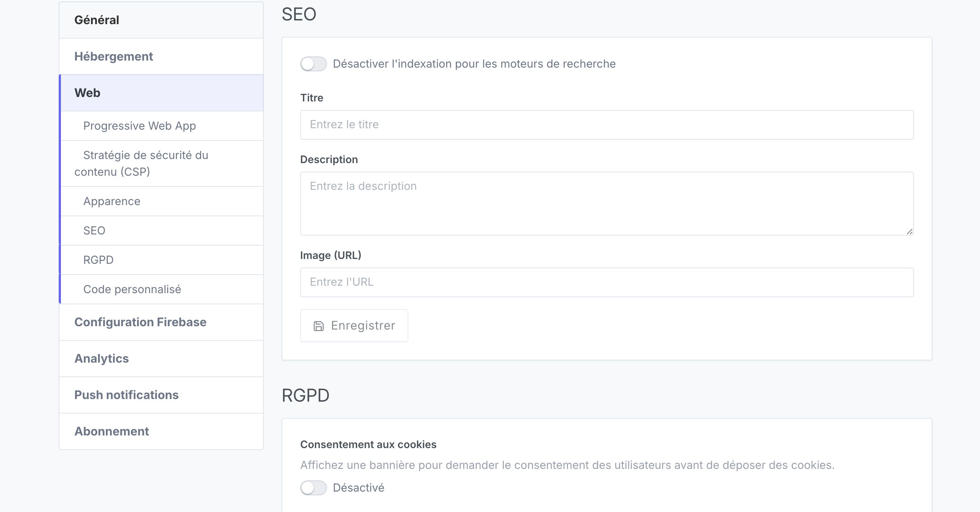Screen dimensions: 980x512
Task: Click the Image URL input field
Action: (x=607, y=282)
